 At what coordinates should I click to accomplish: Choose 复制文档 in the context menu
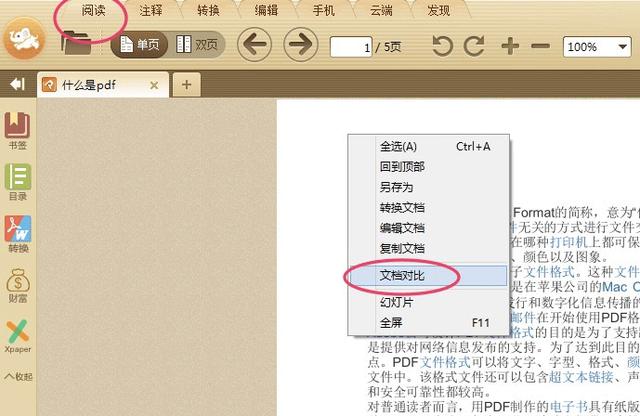429,248
